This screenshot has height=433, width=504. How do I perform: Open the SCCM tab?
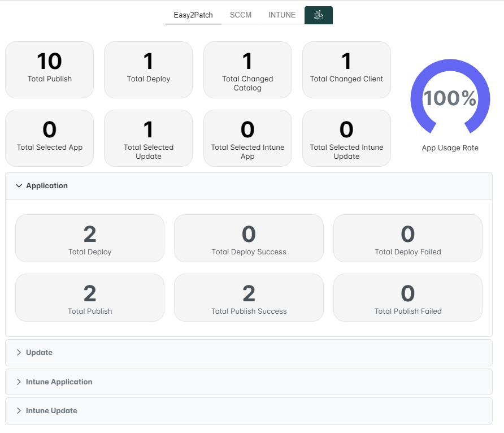241,15
